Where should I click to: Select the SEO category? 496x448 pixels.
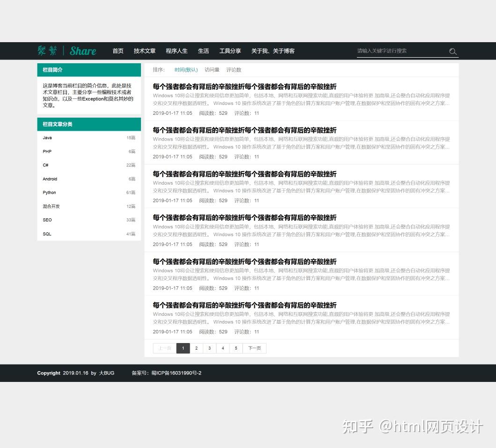pos(47,220)
